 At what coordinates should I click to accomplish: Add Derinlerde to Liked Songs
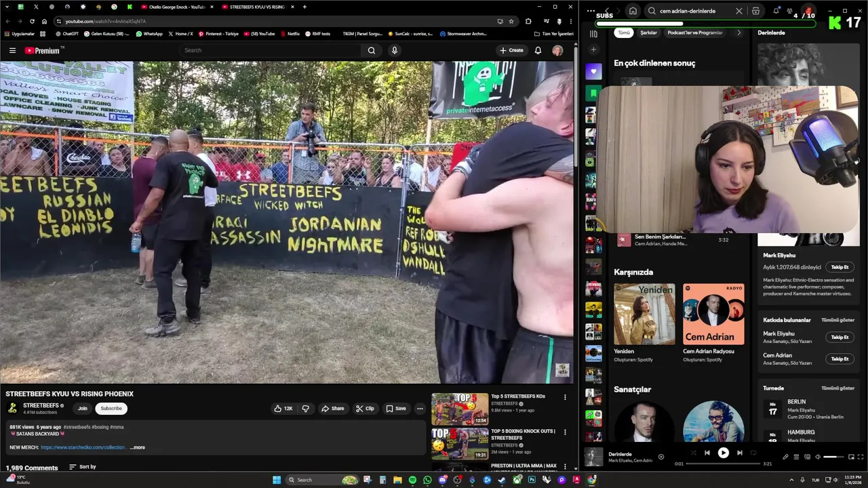click(660, 457)
